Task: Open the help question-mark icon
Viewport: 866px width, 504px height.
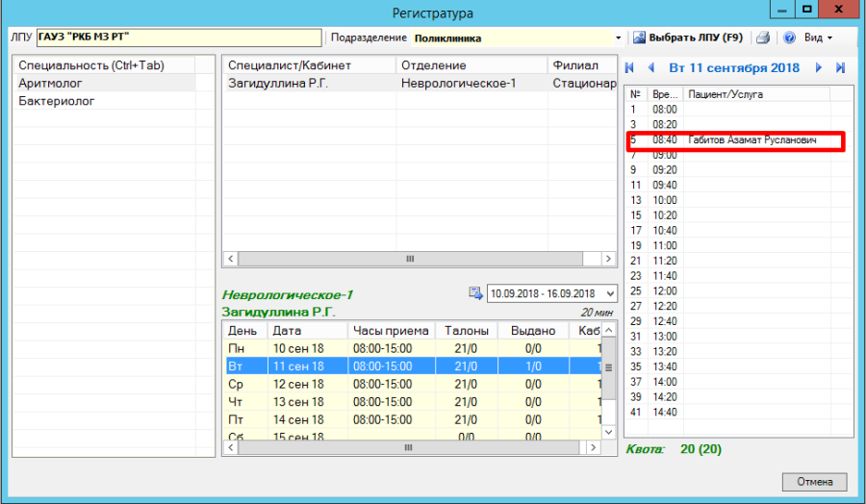Action: [789, 38]
